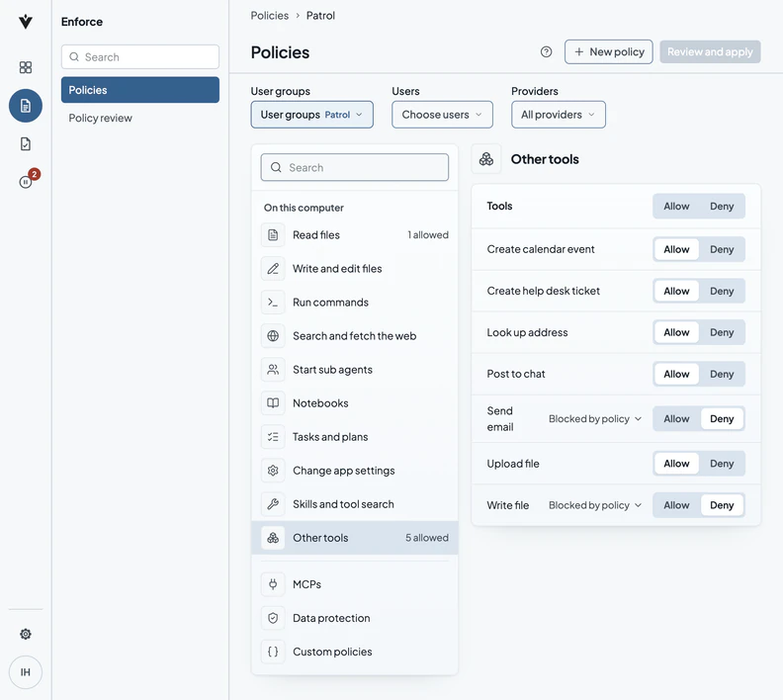Click the Tasks and plans checklist icon

273,437
